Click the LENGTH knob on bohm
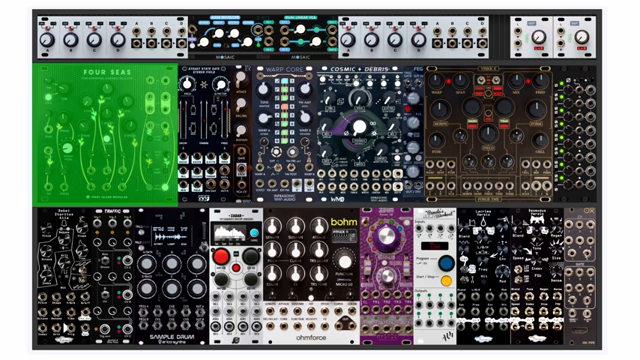 pos(272,226)
